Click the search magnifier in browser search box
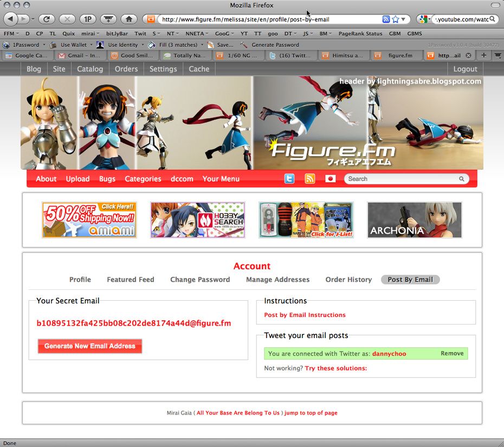Screen dimensions: 504x447 tap(492, 20)
